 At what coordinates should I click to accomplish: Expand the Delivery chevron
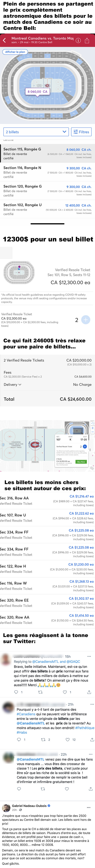pos(19,384)
